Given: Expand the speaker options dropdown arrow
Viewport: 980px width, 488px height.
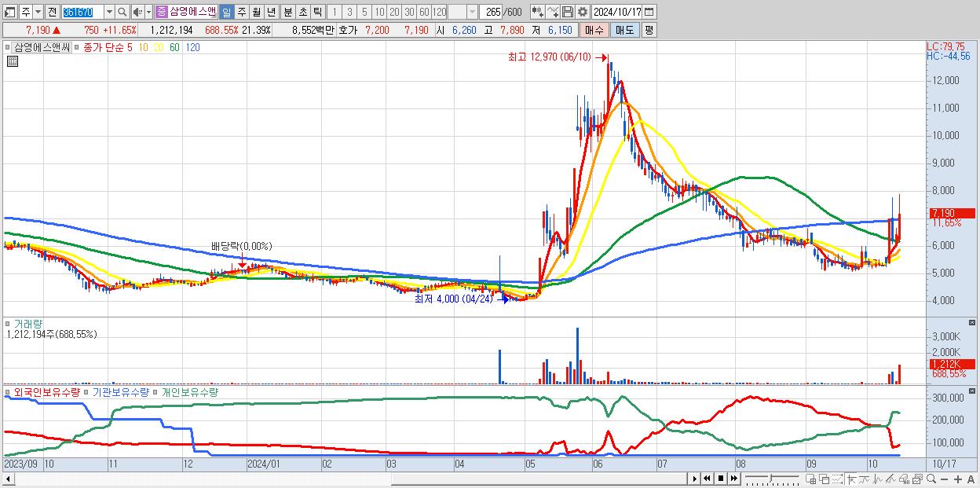Looking at the screenshot, I should (x=148, y=12).
